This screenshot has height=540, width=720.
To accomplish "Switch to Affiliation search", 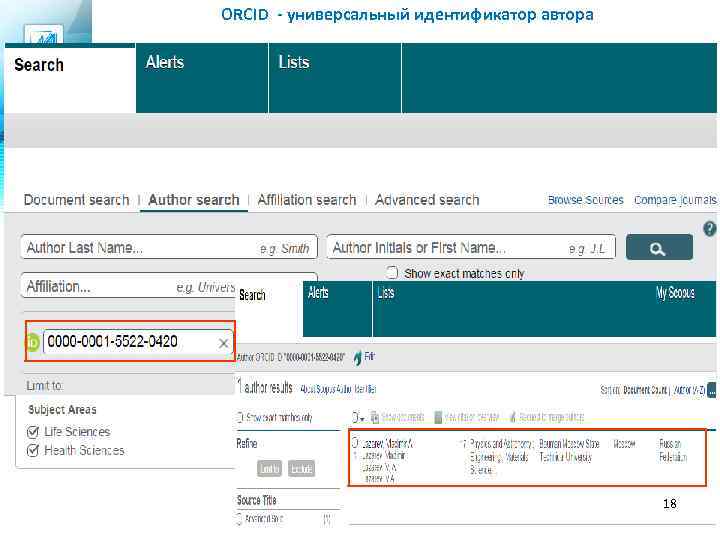I will [307, 200].
